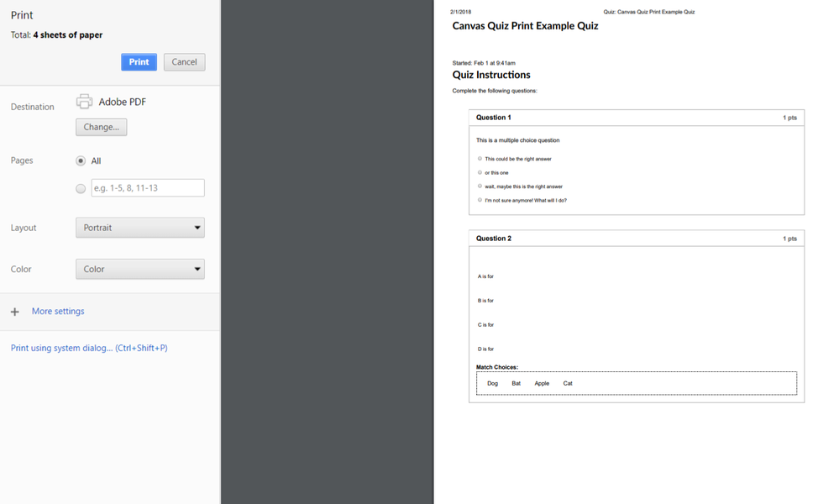Screen dimensions: 839x504
Task: Open Print using system dialog link
Action: 89,348
